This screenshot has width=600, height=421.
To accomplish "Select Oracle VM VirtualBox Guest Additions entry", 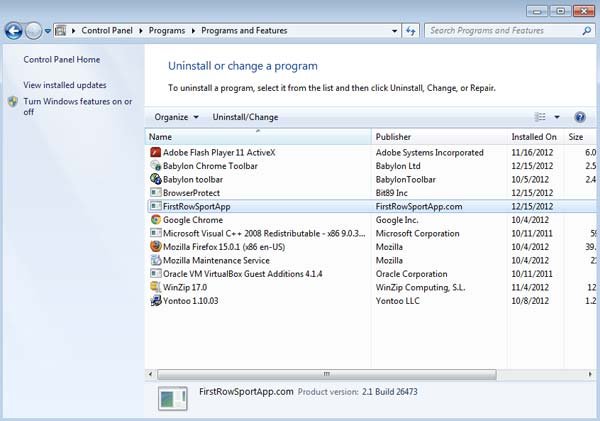I will 243,274.
